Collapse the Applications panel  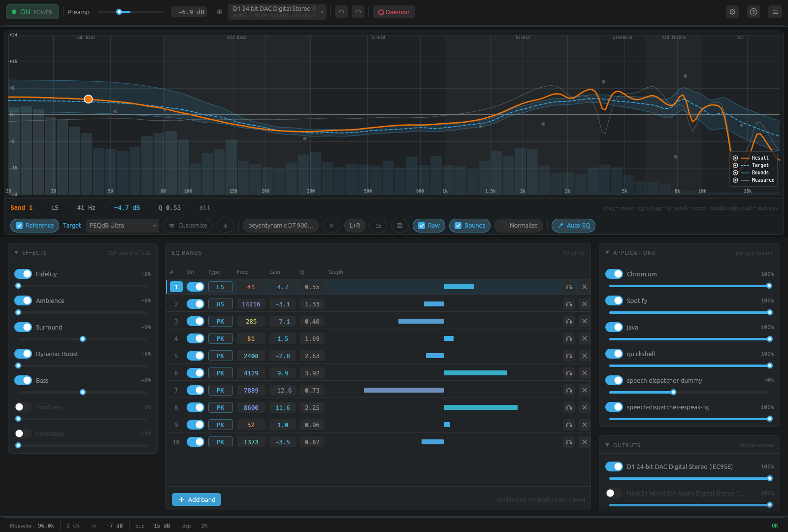click(607, 253)
